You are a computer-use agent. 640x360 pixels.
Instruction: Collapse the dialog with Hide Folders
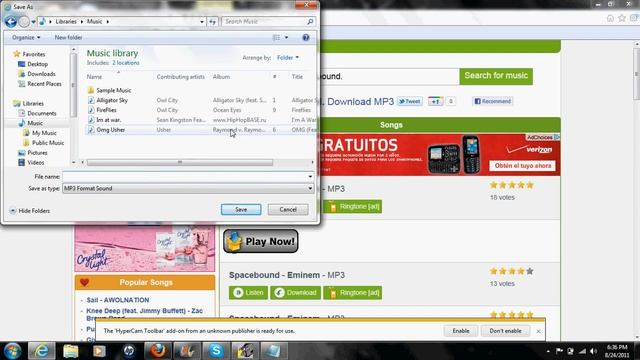(30, 211)
